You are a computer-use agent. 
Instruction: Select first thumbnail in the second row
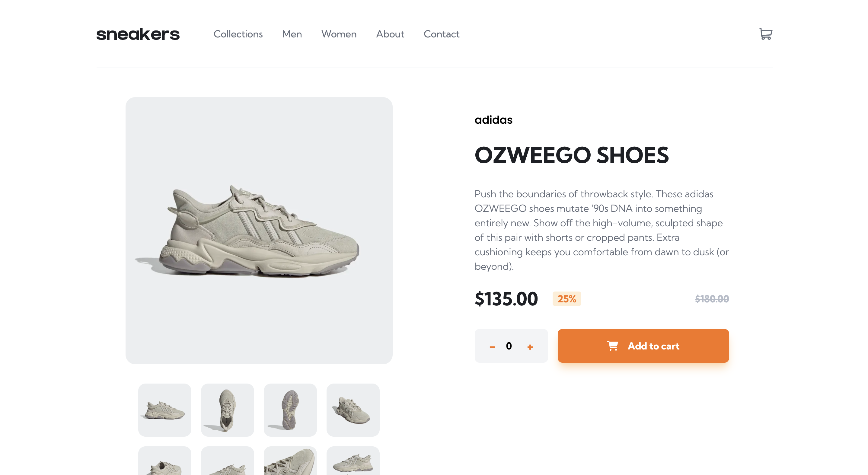[165, 461]
